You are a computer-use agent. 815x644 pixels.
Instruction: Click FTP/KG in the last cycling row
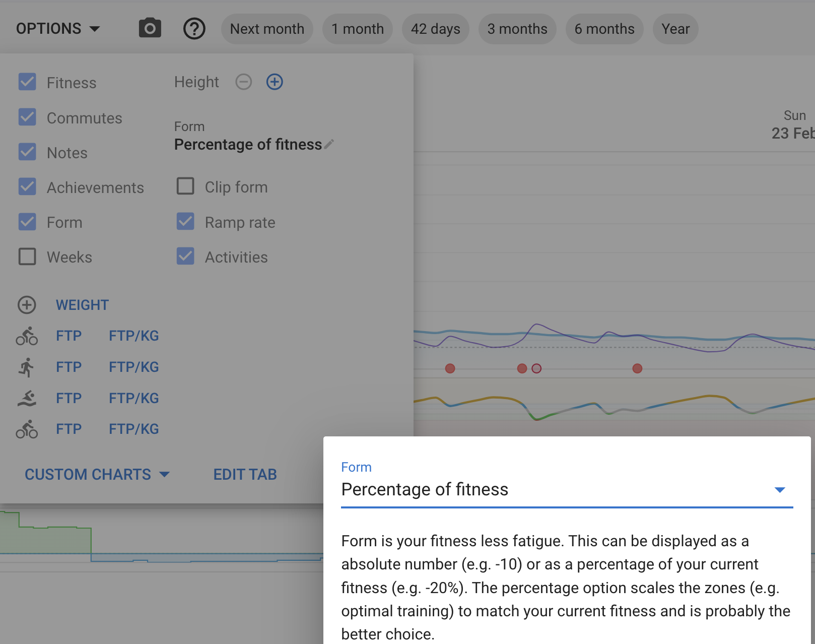tap(134, 429)
